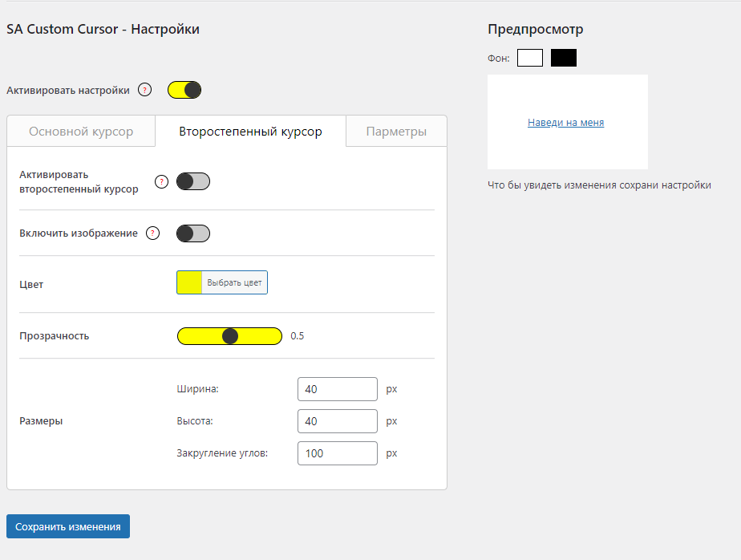741x560 pixels.
Task: Click the Закругление углов input field
Action: [337, 453]
